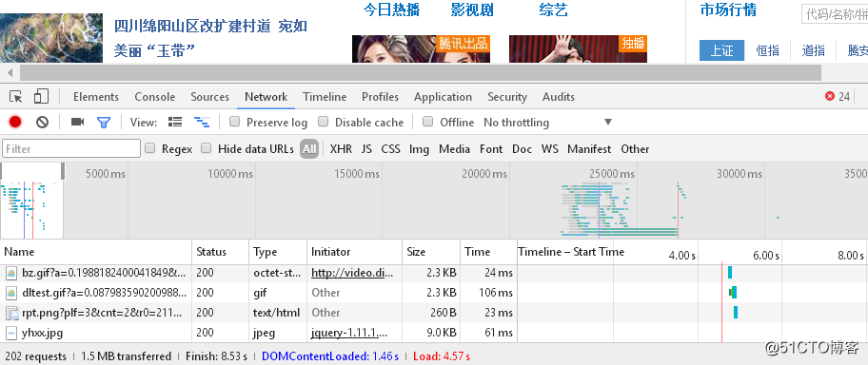This screenshot has height=365, width=868.
Task: Open the Profiles tab
Action: pos(381,97)
